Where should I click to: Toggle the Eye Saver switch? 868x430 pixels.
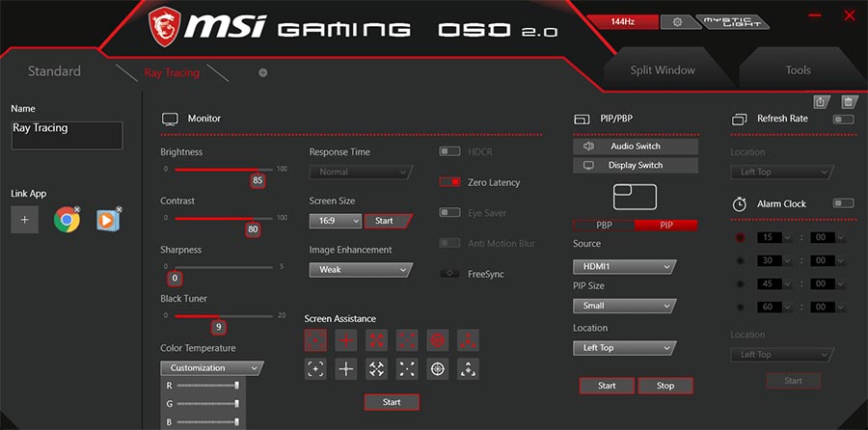449,212
